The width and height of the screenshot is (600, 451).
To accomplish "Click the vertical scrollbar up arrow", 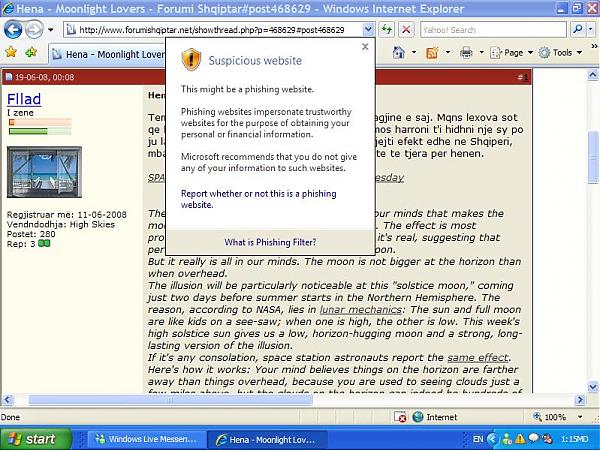I will (593, 75).
